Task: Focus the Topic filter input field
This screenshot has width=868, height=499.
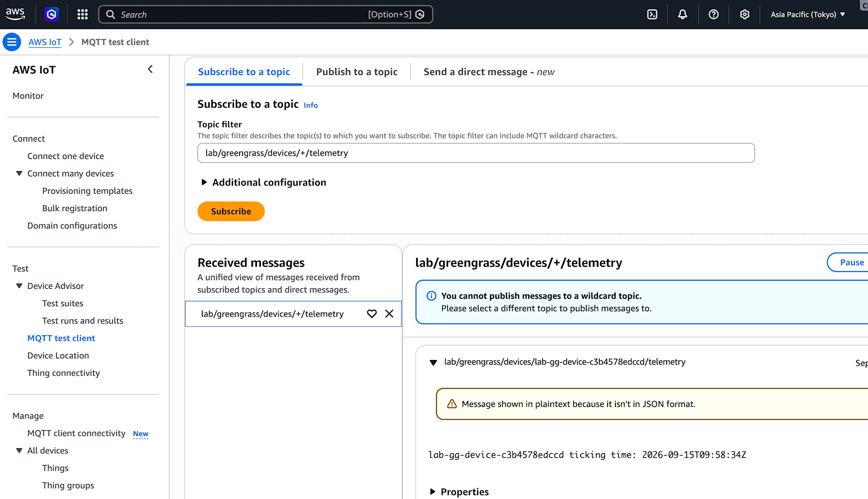Action: coord(476,153)
